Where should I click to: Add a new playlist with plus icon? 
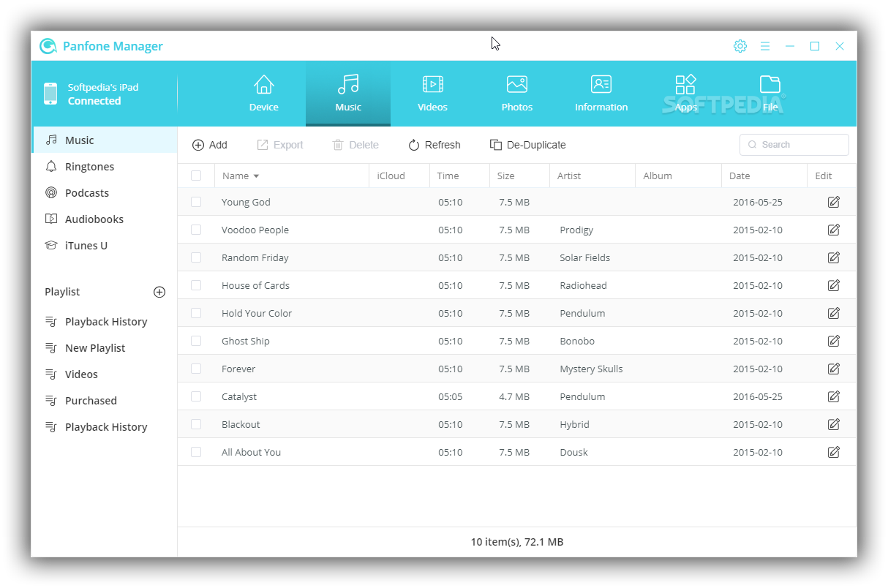pos(159,292)
